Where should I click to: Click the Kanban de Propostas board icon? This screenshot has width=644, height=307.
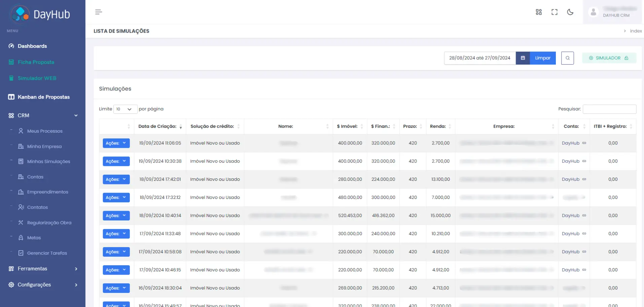pos(11,97)
